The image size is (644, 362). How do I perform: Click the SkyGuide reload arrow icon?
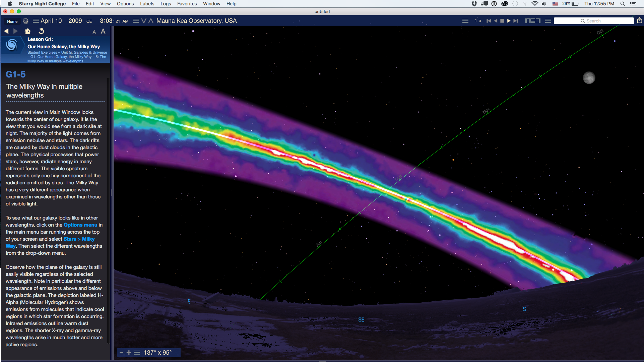point(41,31)
